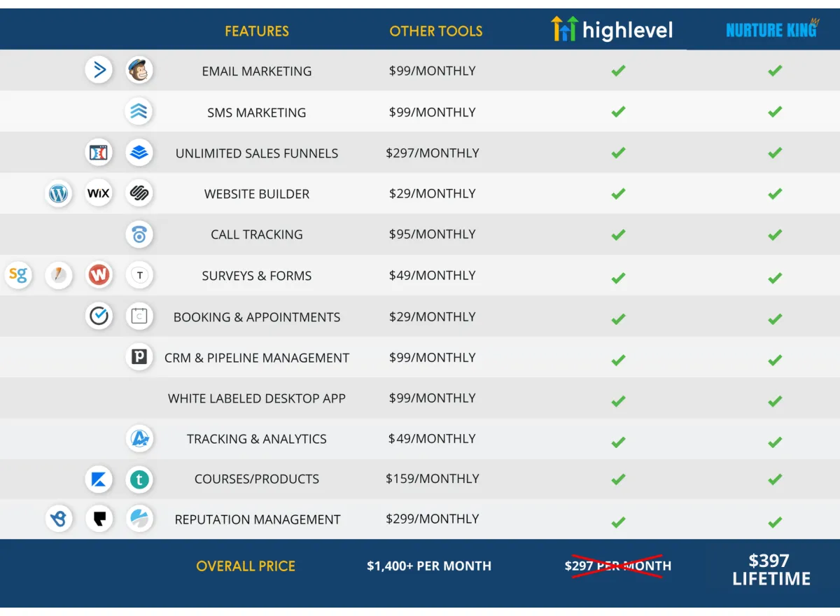Viewport: 840px width, 616px height.
Task: Click the 'T' circle icon beside Surveys & Forms
Action: click(139, 274)
